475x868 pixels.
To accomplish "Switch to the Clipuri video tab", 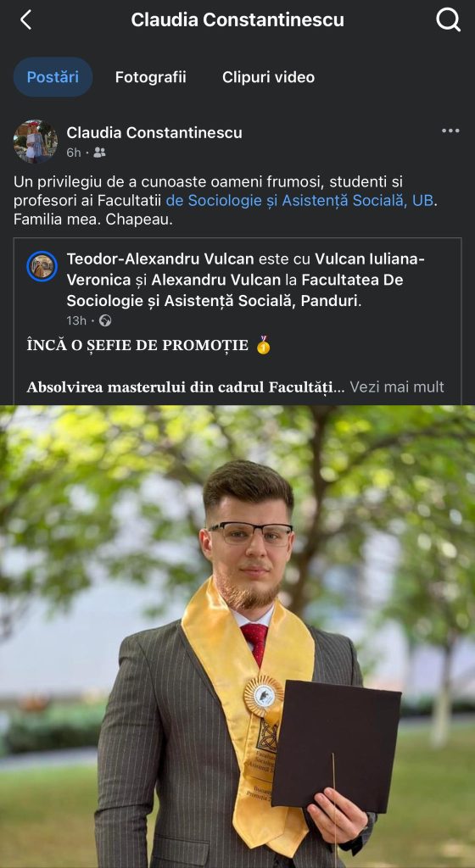I will (x=269, y=77).
